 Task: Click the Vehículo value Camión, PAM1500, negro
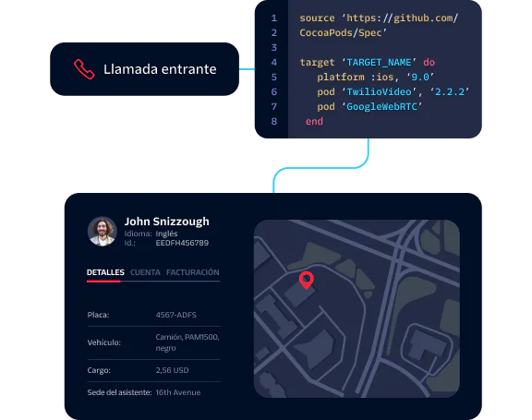pyautogui.click(x=187, y=342)
